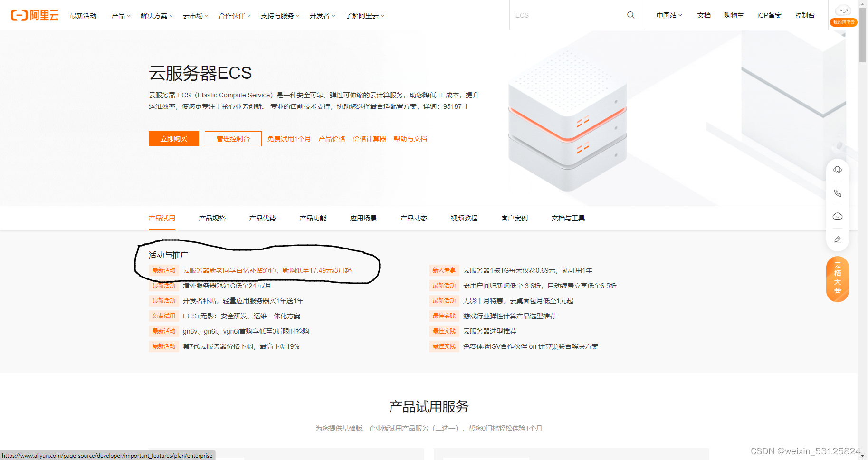Viewport: 868px width, 460px height.
Task: Open gn6v、gn6i、vgn6i首购 promotion link
Action: pyautogui.click(x=246, y=331)
